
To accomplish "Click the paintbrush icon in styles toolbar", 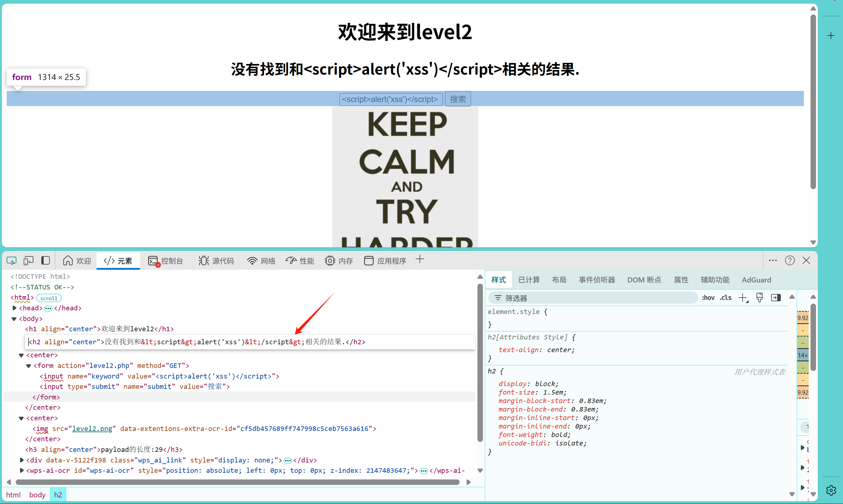I will pyautogui.click(x=759, y=298).
